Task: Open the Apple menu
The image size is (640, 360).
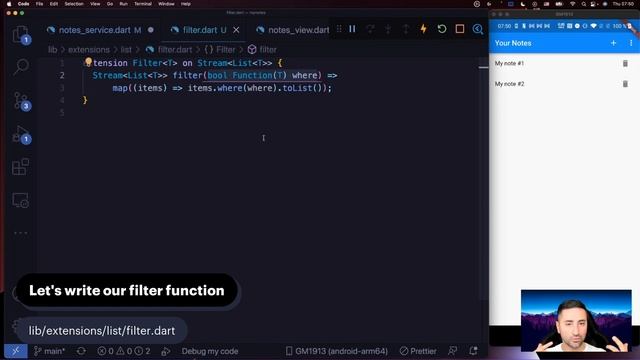Action: (x=9, y=4)
